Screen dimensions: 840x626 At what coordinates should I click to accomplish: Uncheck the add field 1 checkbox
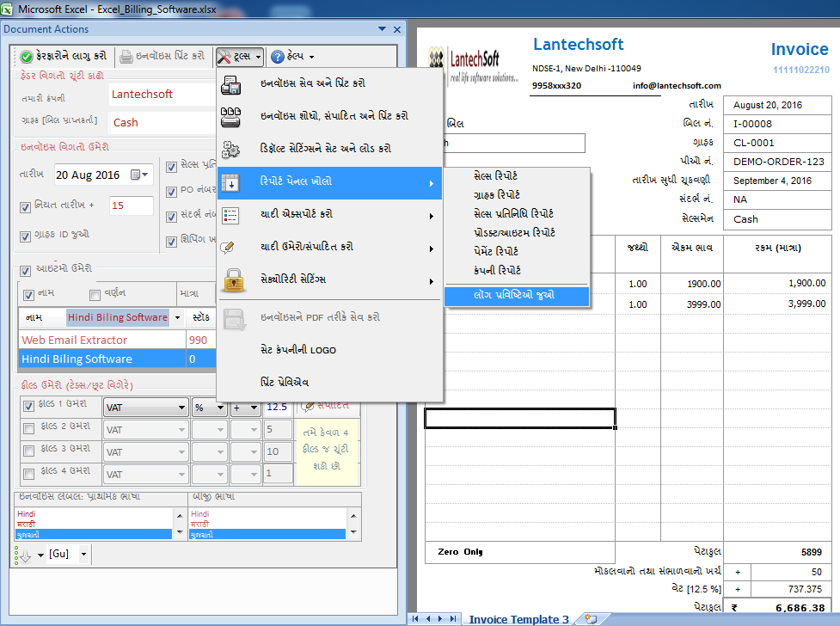point(29,406)
